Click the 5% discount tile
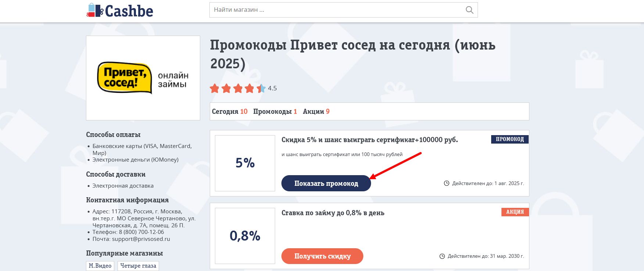Image resolution: width=644 pixels, height=271 pixels. pyautogui.click(x=245, y=163)
